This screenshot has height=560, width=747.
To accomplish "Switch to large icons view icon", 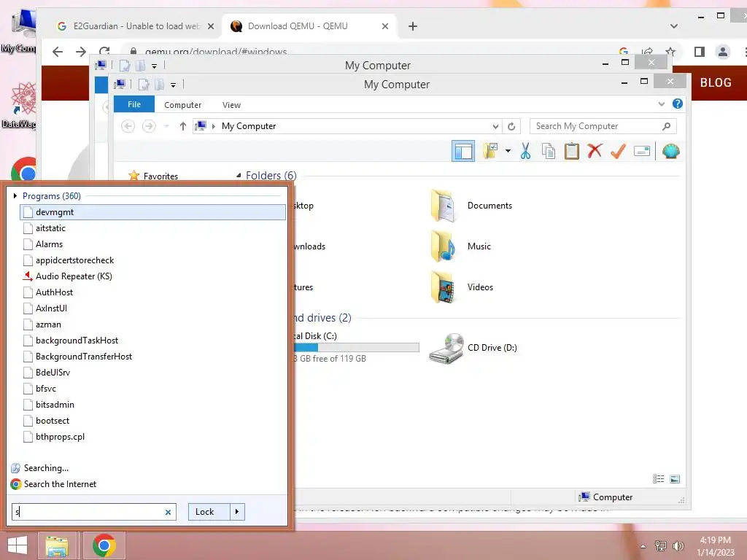I will tap(675, 479).
